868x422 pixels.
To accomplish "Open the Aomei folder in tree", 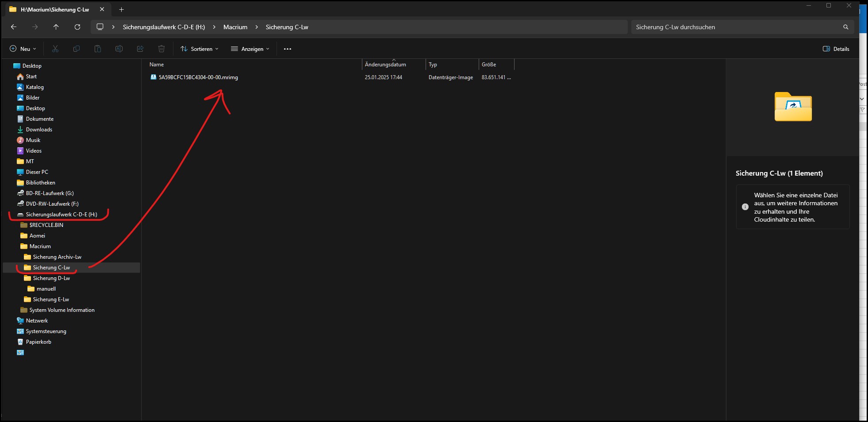I will 37,236.
